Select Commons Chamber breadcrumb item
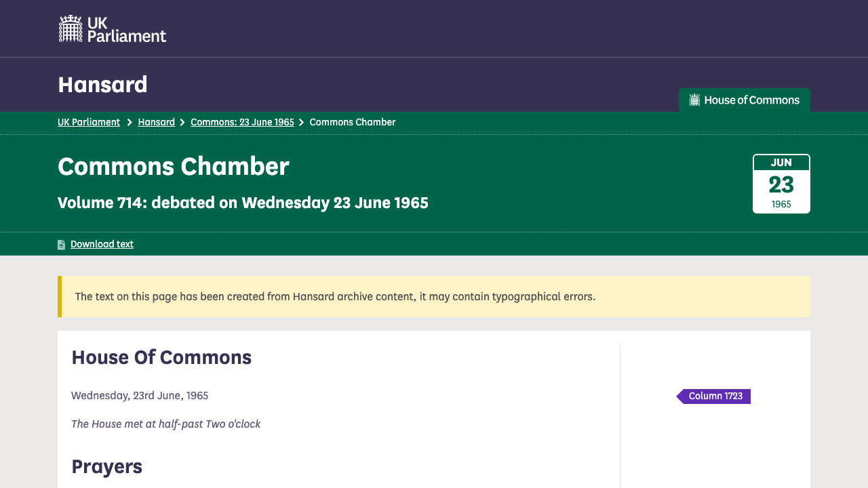 (x=353, y=122)
